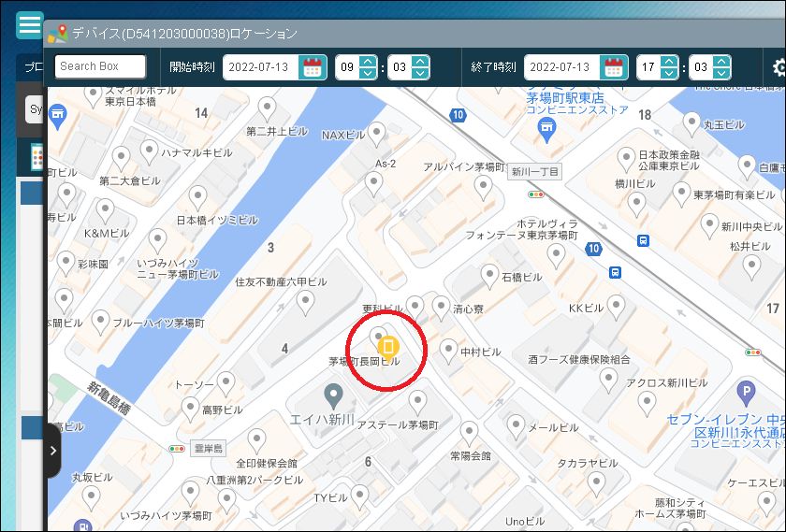Select the KKビル map pin

(616, 306)
